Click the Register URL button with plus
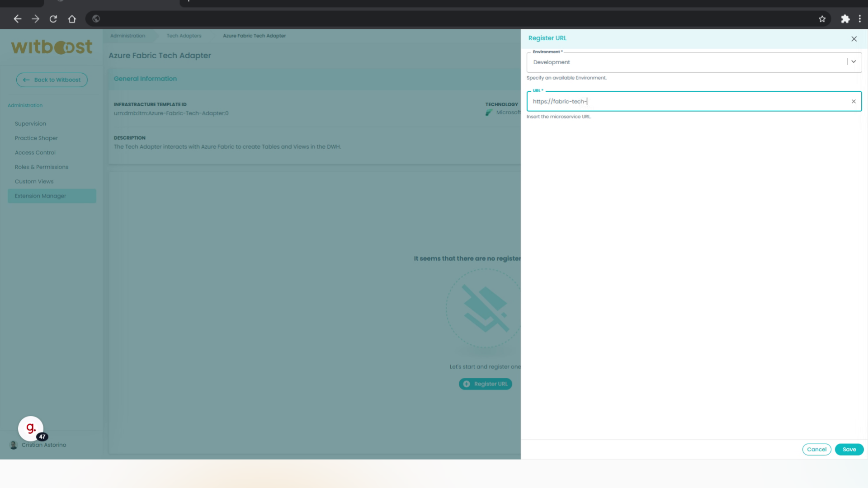Viewport: 868px width, 488px height. click(486, 384)
